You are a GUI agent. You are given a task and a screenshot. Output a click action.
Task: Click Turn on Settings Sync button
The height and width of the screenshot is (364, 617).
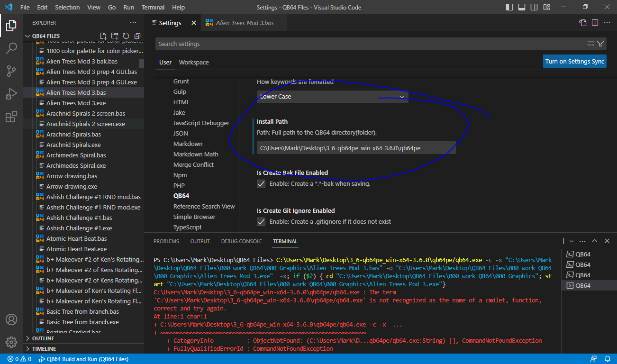coord(575,61)
